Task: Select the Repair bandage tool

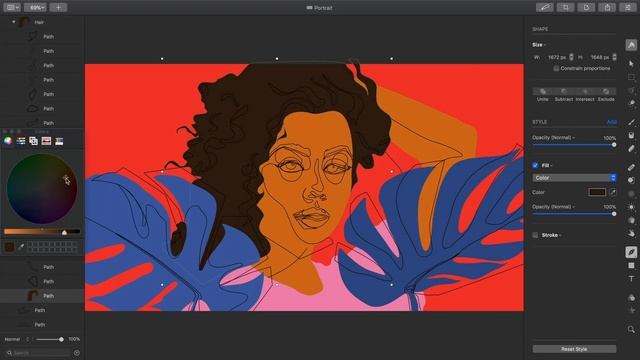Action: [x=631, y=167]
